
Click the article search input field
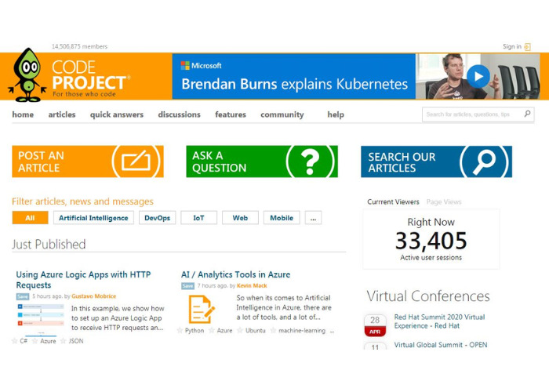[x=471, y=114]
